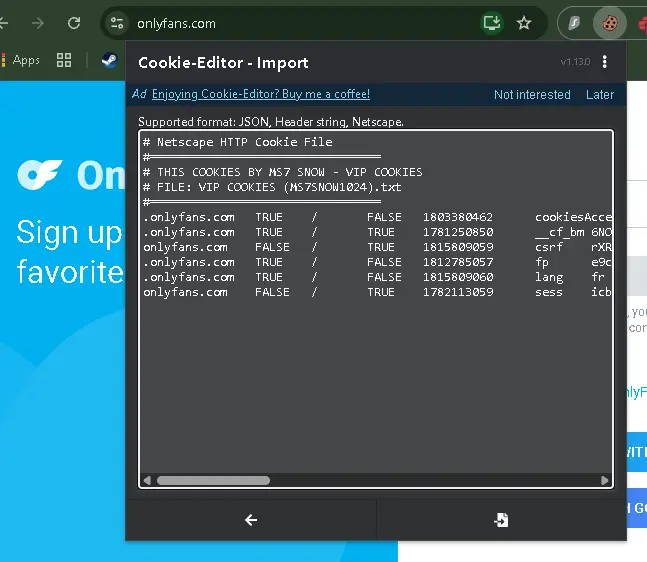Click the feather-shaped extension icon
Viewport: 647px width, 562px height.
point(574,24)
